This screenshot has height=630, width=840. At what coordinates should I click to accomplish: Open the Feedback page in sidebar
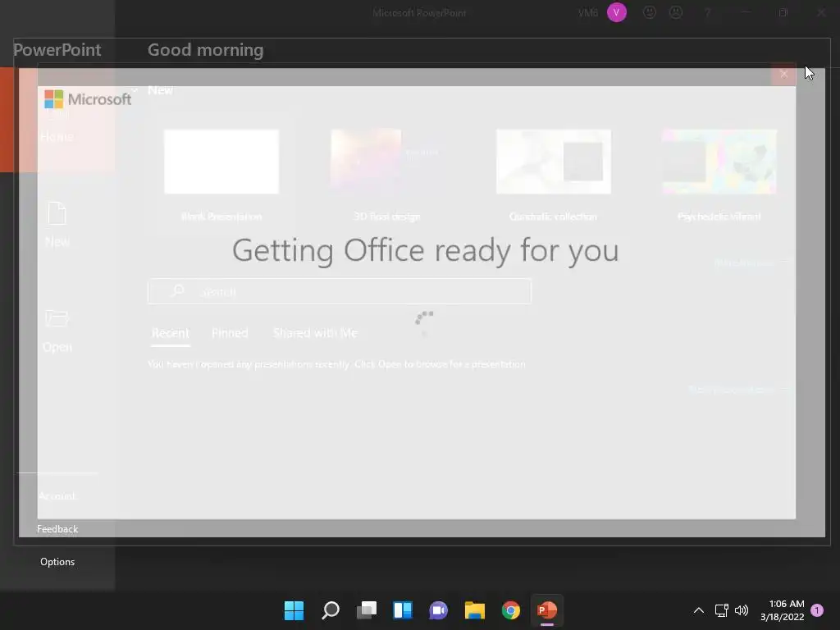click(x=57, y=529)
